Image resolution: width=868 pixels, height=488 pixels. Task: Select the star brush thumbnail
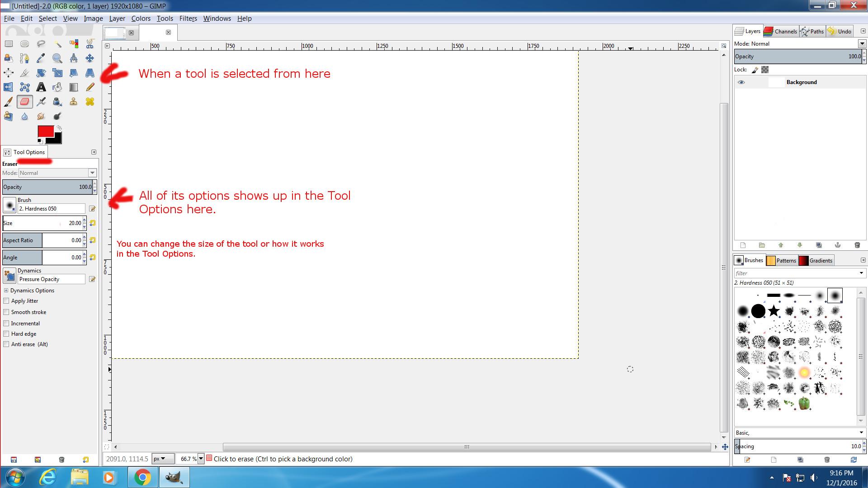coord(774,311)
